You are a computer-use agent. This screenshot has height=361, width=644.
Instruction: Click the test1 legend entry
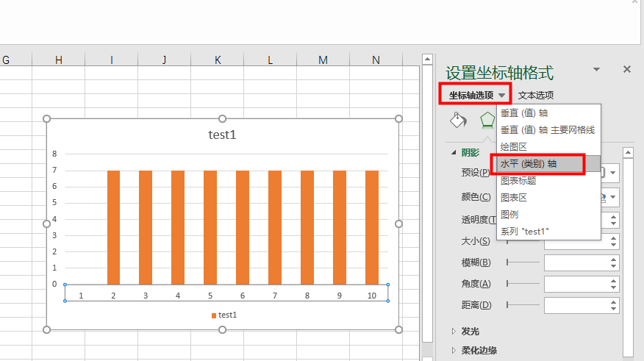click(224, 315)
